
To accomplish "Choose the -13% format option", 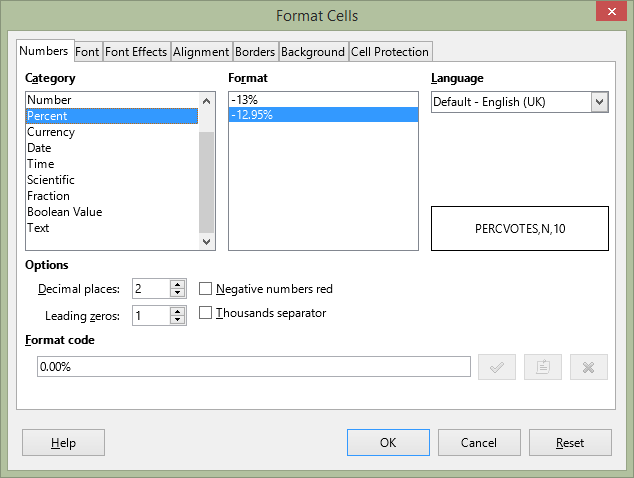I will pyautogui.click(x=323, y=99).
